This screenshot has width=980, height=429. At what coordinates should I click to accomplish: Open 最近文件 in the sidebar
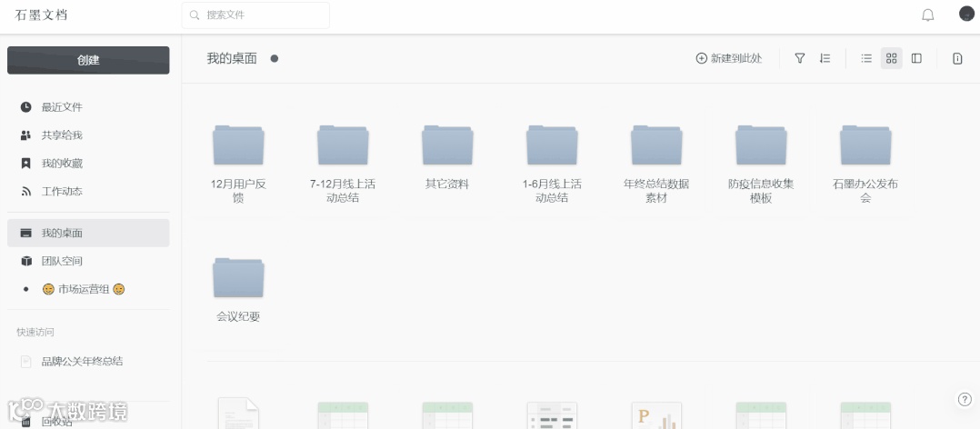pos(88,107)
